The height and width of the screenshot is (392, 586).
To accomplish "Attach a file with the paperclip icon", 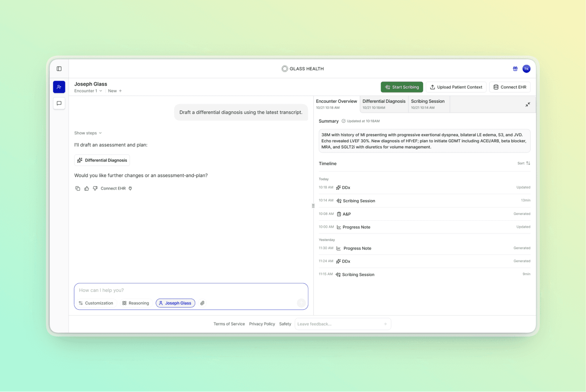I will tap(202, 303).
